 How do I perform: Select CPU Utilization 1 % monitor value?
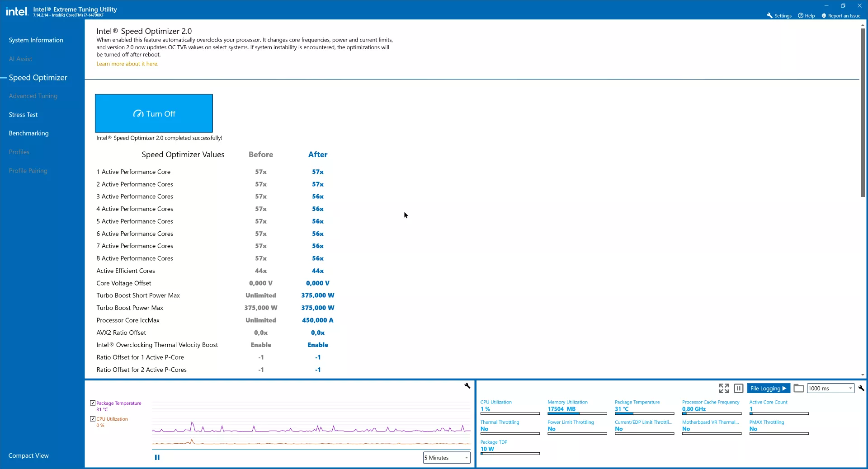point(485,409)
